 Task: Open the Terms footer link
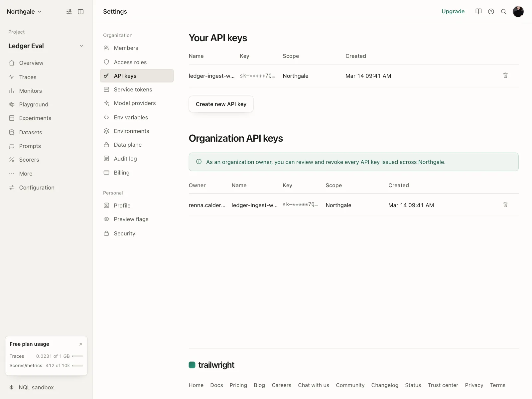tap(498, 385)
